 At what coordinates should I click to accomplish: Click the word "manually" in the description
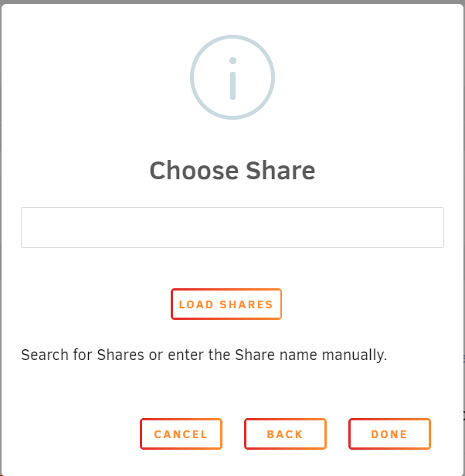352,355
